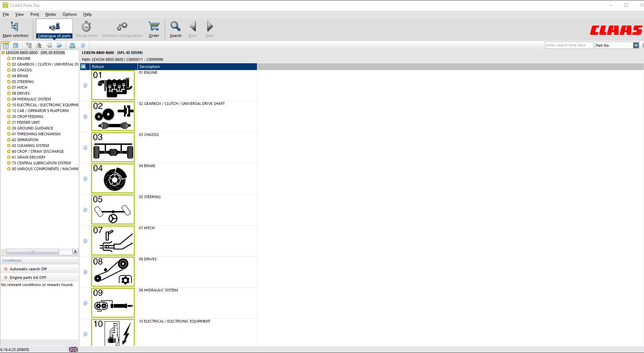Click the search term input field
Viewport: 644px width, 353px height.
coord(569,45)
